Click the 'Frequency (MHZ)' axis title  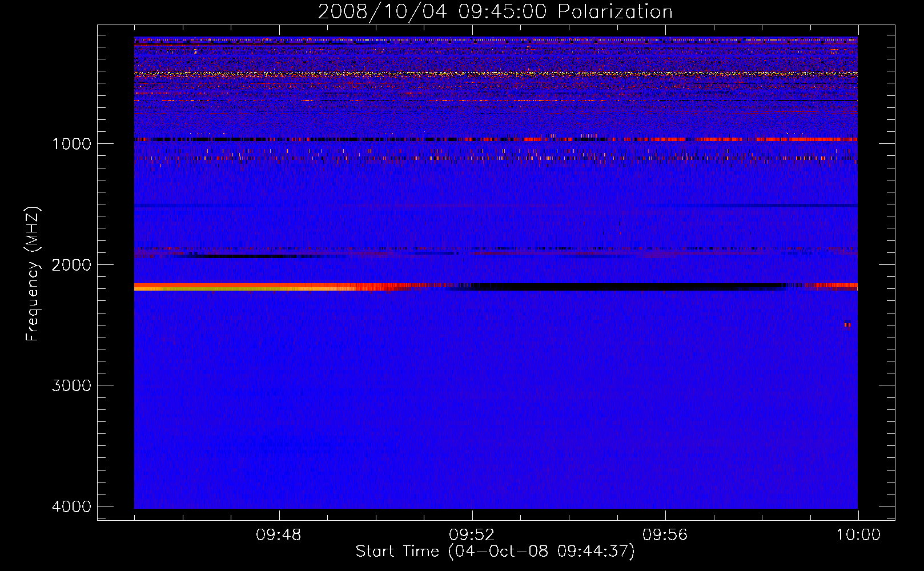(x=33, y=274)
